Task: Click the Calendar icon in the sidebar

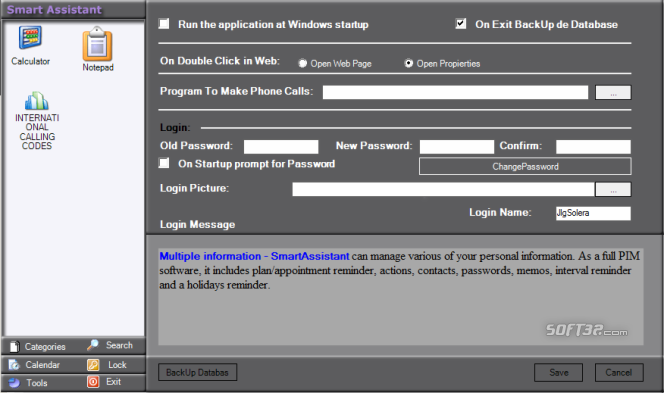Action: (x=14, y=365)
